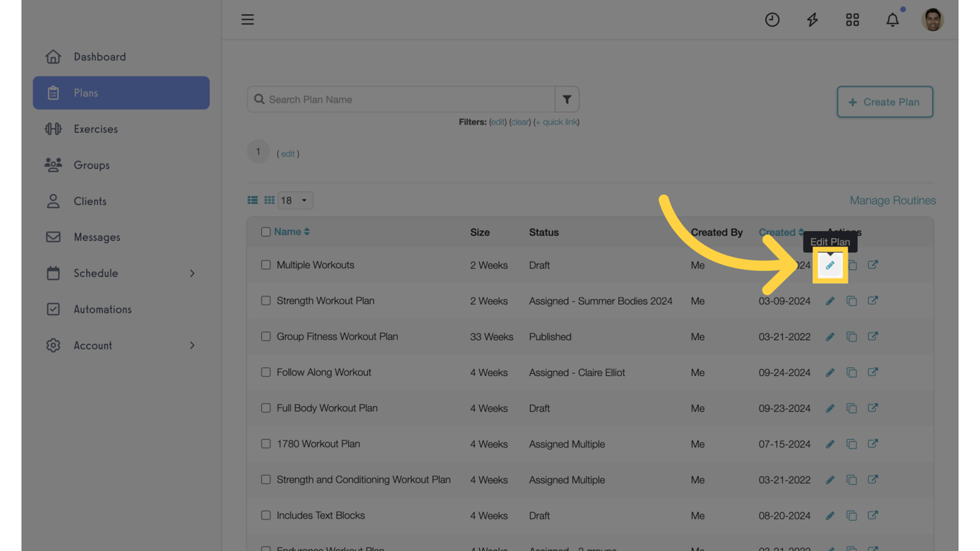Check the Multiple Workouts checkbox
Viewport: 980px width, 551px height.
265,265
